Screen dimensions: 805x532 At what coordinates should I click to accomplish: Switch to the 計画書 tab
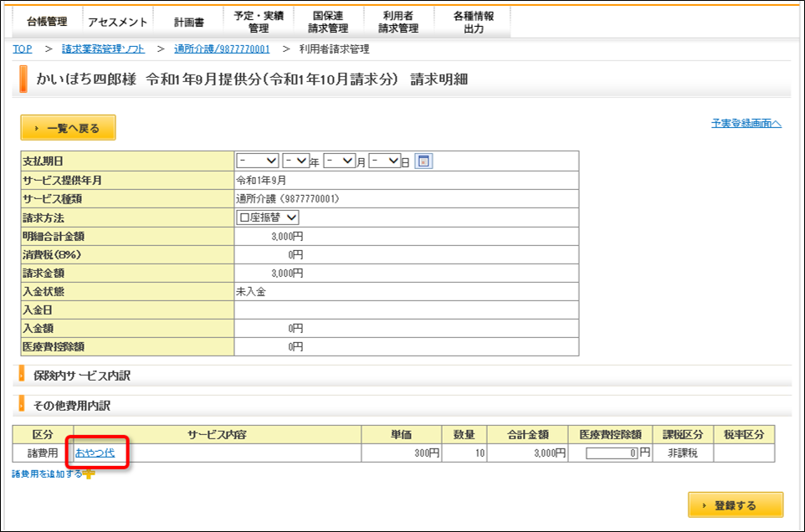pos(188,22)
